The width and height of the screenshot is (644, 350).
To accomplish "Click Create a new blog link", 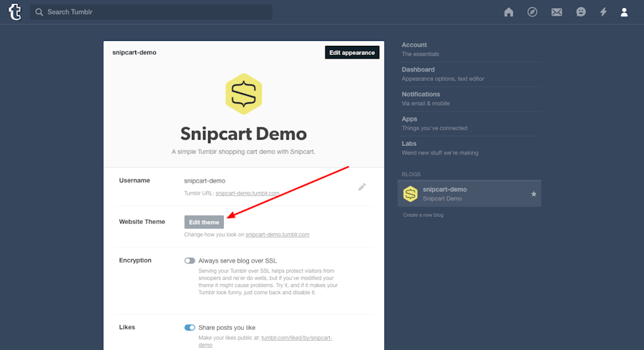I will pos(423,215).
